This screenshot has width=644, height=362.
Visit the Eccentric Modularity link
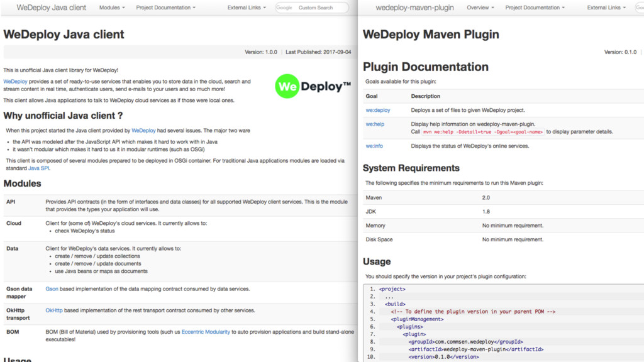tap(206, 332)
